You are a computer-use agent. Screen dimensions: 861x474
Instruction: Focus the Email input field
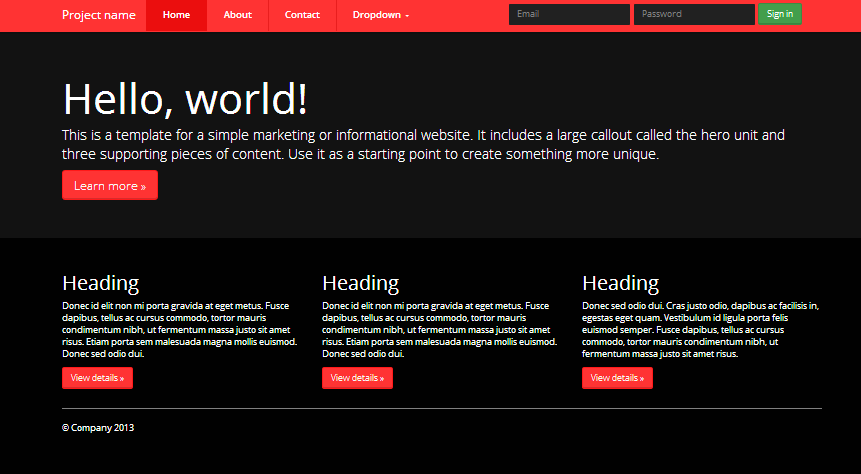[x=569, y=14]
